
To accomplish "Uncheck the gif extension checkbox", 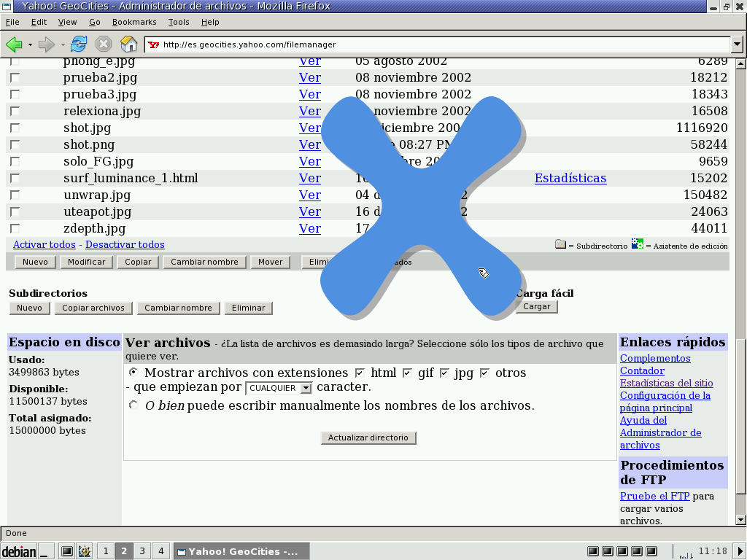I will click(x=407, y=373).
